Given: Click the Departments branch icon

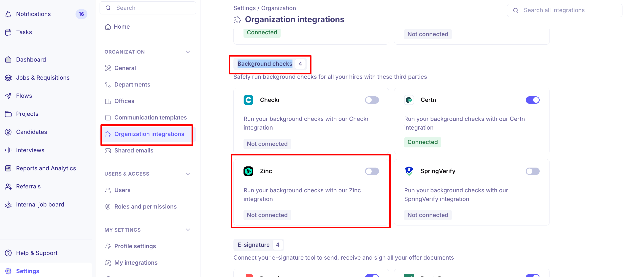Looking at the screenshot, I should click(x=108, y=84).
